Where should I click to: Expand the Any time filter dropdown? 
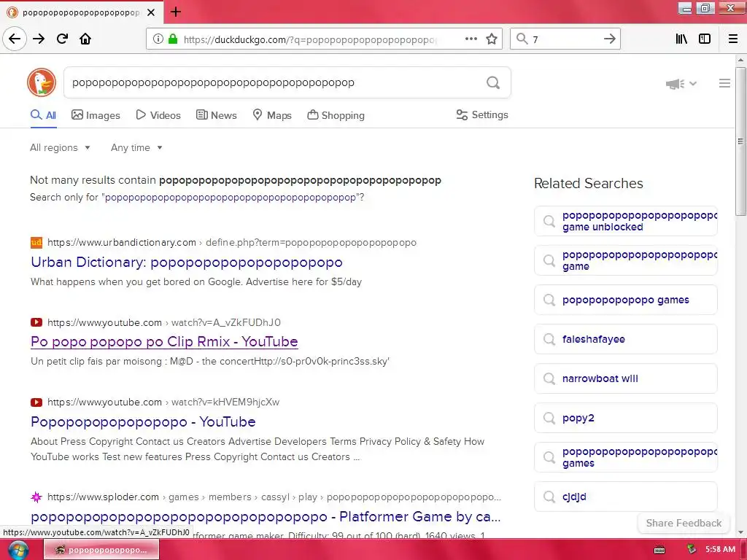click(136, 147)
